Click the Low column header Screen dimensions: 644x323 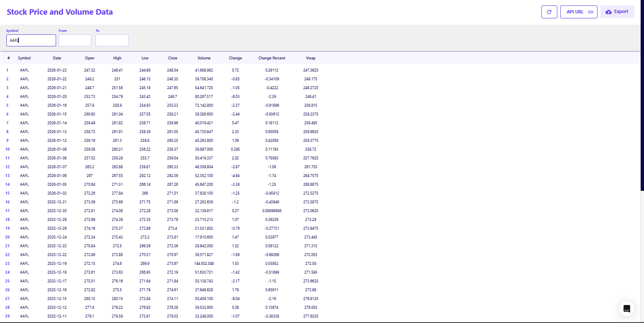(x=145, y=58)
